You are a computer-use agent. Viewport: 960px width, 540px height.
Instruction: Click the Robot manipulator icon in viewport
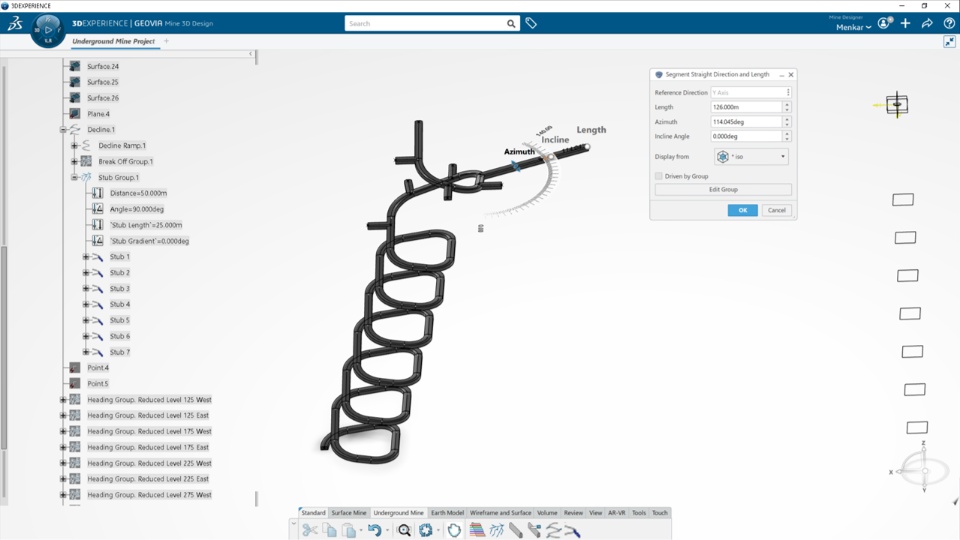pyautogui.click(x=896, y=105)
